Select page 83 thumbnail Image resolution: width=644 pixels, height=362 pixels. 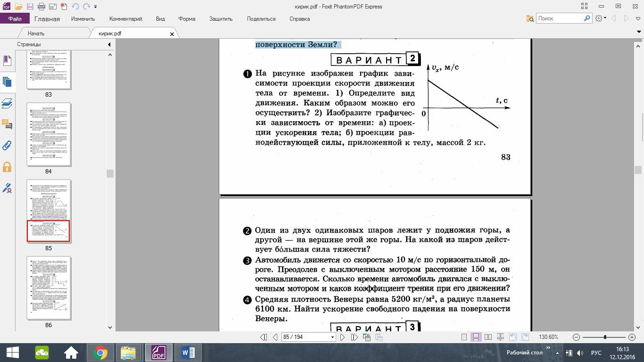click(x=49, y=71)
